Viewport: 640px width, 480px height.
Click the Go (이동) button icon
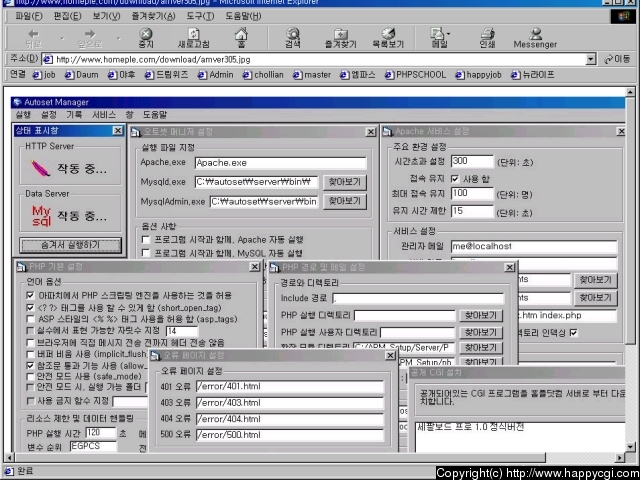pyautogui.click(x=609, y=60)
